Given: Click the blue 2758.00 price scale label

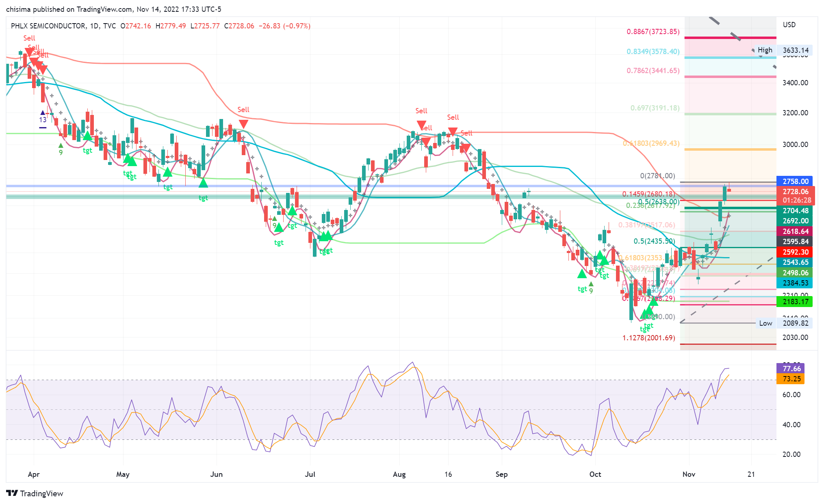Looking at the screenshot, I should (x=795, y=181).
